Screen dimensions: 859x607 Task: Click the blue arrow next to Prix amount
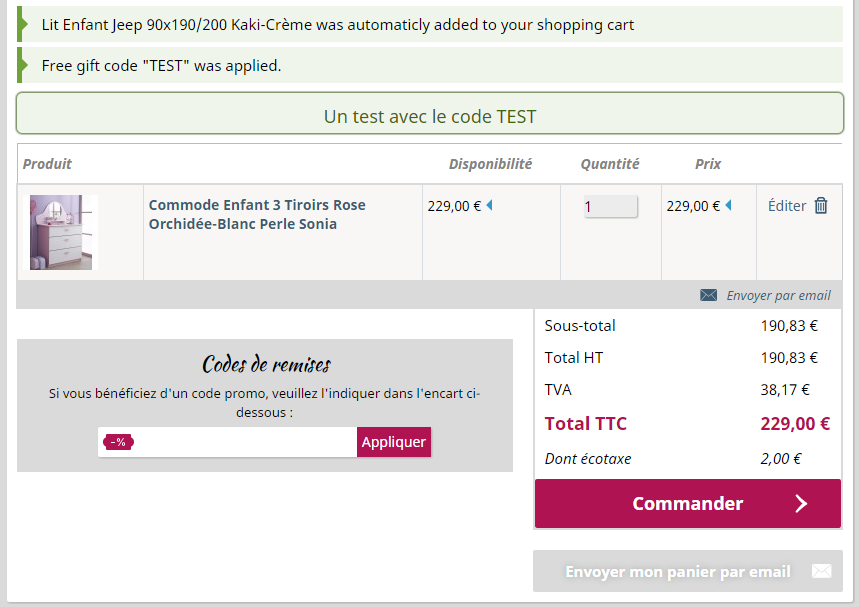coord(729,205)
